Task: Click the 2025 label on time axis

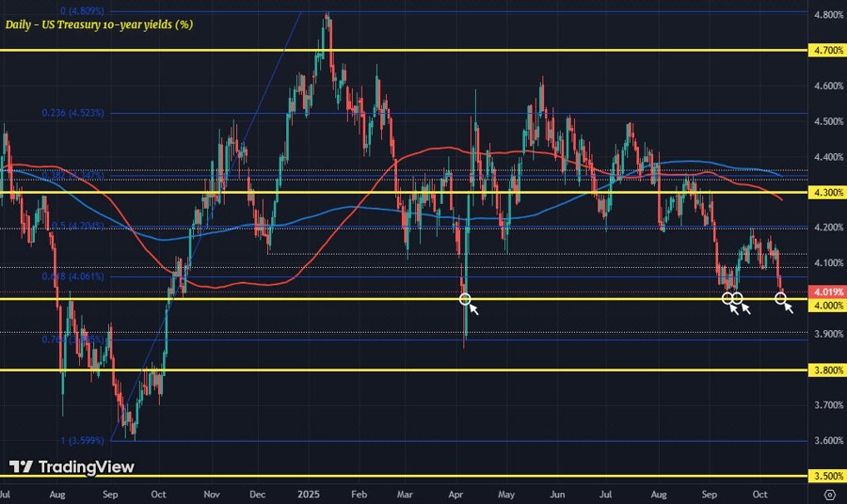Action: [x=309, y=493]
